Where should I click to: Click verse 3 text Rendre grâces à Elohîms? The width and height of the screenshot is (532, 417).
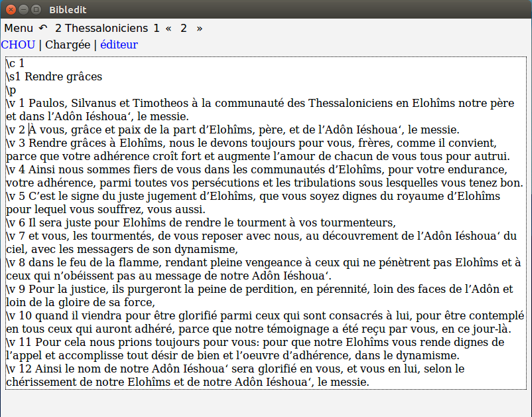pos(258,149)
